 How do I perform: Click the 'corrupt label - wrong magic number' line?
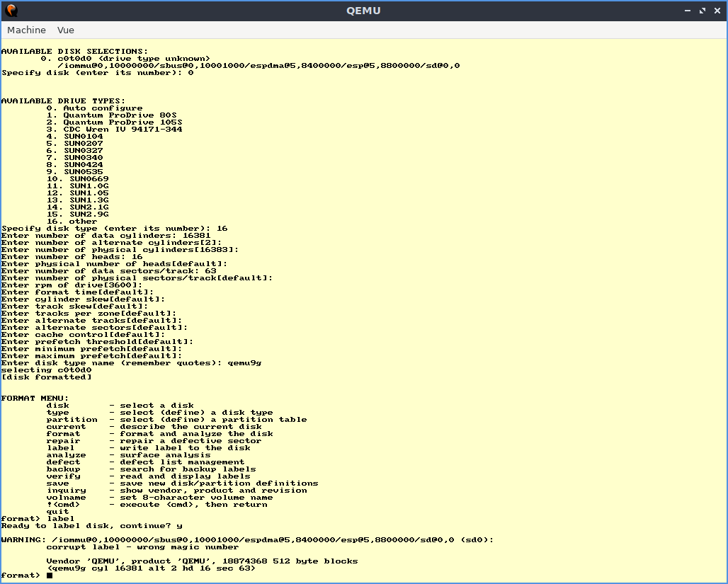tap(142, 547)
